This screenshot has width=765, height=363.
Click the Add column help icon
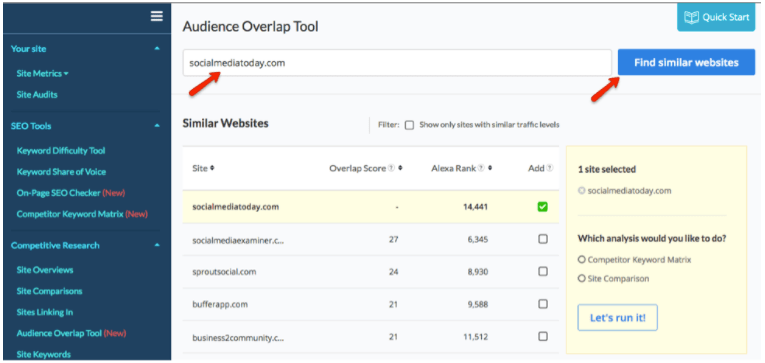pyautogui.click(x=550, y=168)
